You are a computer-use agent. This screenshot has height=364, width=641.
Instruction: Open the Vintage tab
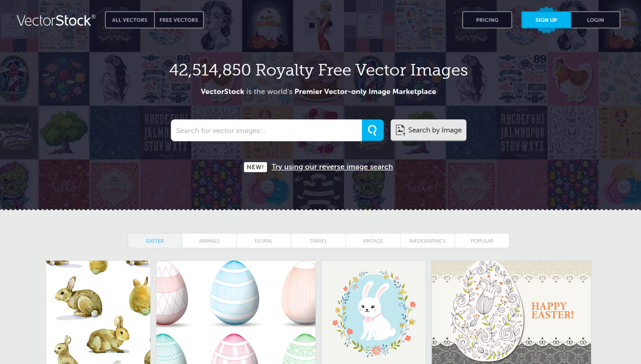click(x=373, y=241)
